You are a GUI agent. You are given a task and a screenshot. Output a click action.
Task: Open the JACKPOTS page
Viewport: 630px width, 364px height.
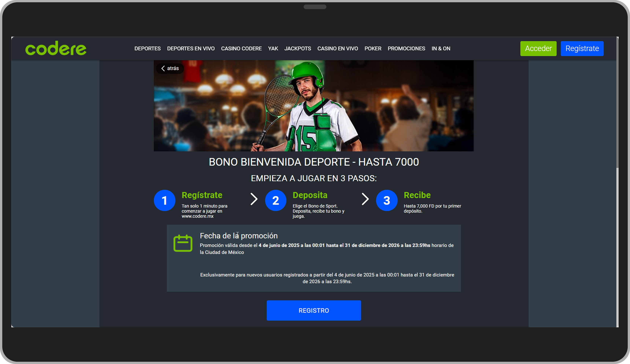(x=298, y=49)
